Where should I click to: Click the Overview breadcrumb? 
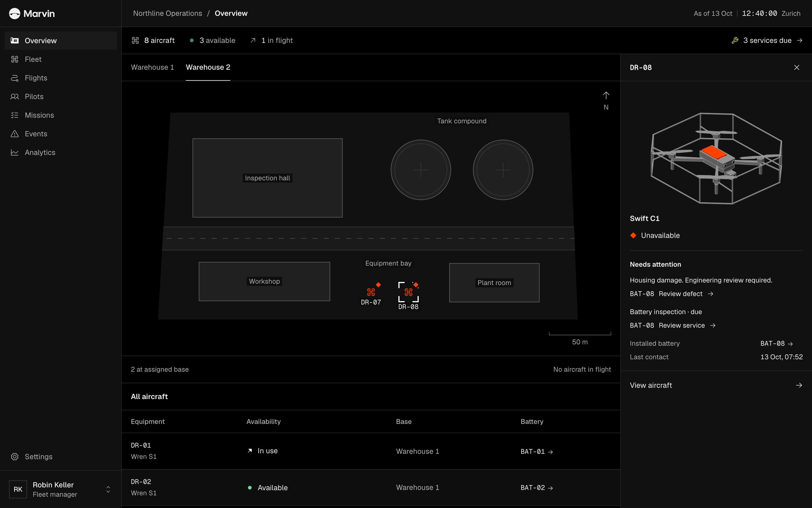[x=231, y=14]
